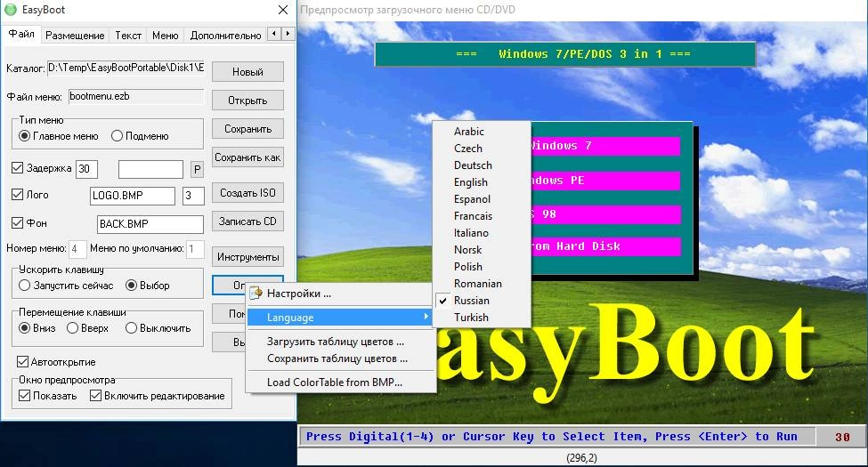Toggle the Автооткрытие checkbox
The image size is (868, 467).
56,362
